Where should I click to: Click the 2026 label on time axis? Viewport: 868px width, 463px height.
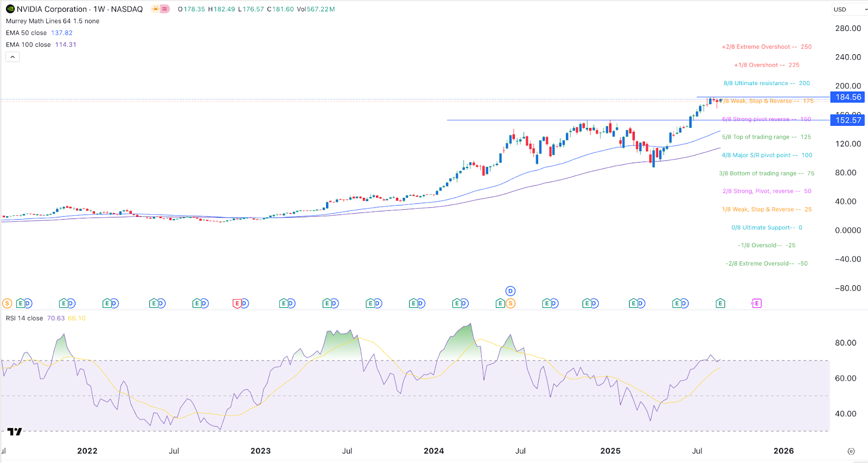(783, 451)
